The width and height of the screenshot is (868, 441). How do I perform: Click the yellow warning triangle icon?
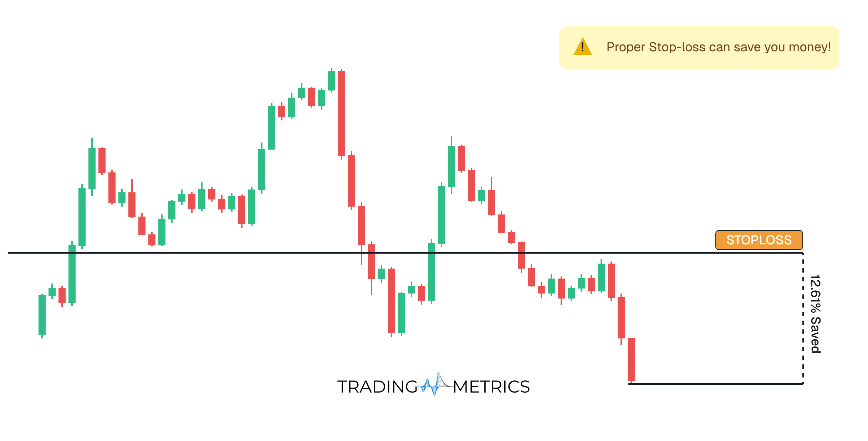click(582, 47)
